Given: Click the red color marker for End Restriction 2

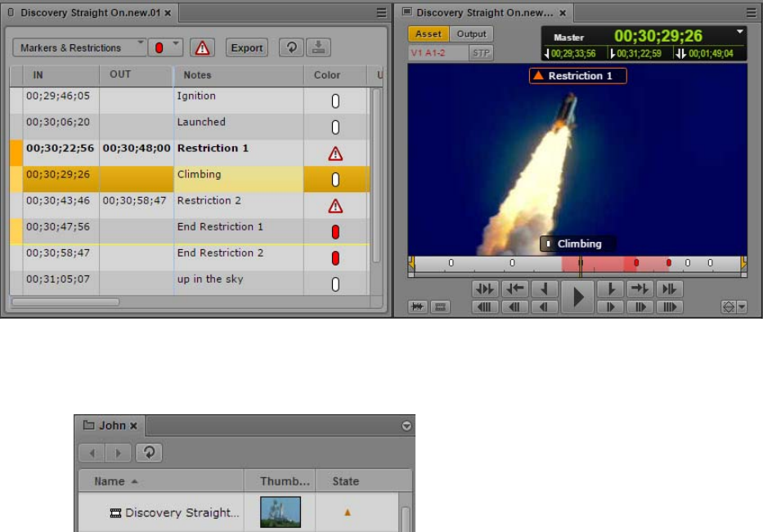Looking at the screenshot, I should point(335,258).
